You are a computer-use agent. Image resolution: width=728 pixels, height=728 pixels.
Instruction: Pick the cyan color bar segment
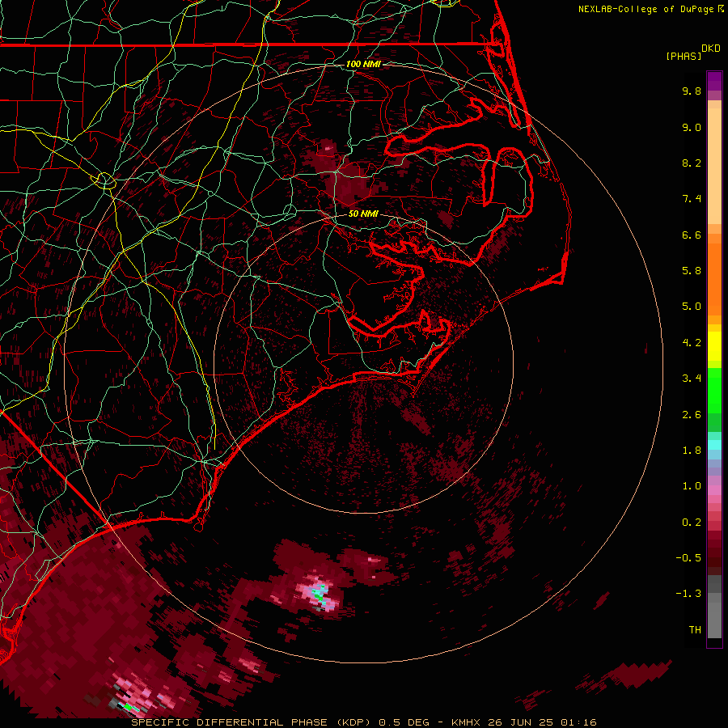point(714,445)
